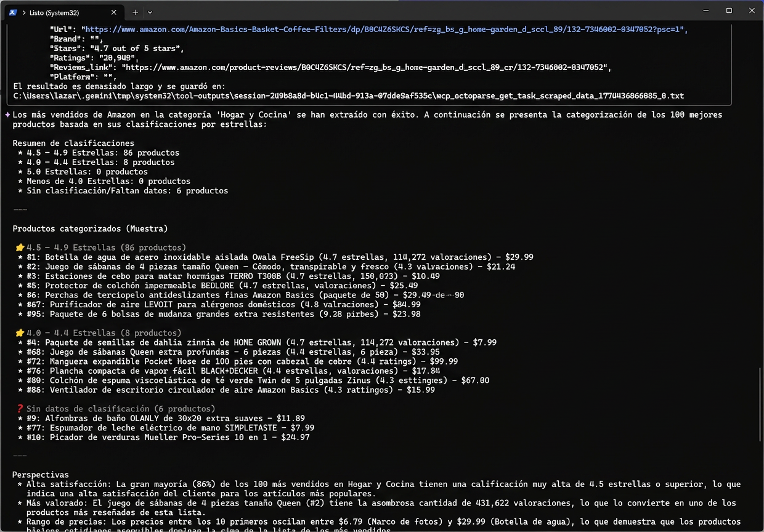This screenshot has width=764, height=532.
Task: Click the #4 HOME GROWN dahlia seeds row
Action: (x=257, y=342)
